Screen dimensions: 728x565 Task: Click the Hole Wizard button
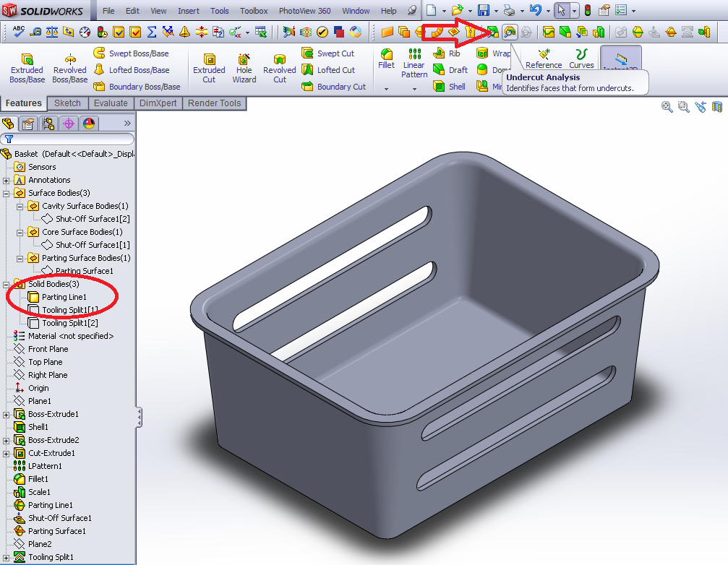pos(244,68)
